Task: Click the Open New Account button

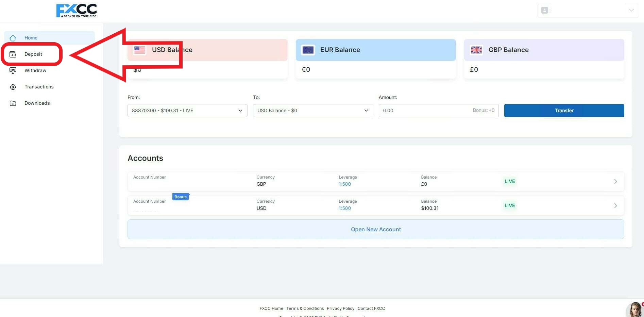Action: [376, 229]
